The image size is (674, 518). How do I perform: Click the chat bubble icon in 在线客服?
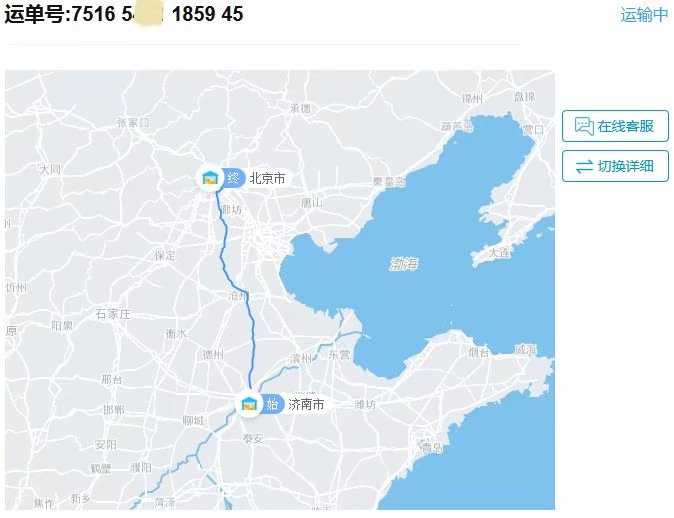(x=584, y=126)
